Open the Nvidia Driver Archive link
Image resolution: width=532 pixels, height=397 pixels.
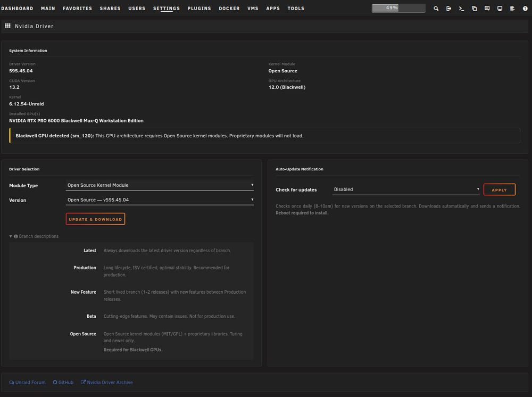coord(106,383)
